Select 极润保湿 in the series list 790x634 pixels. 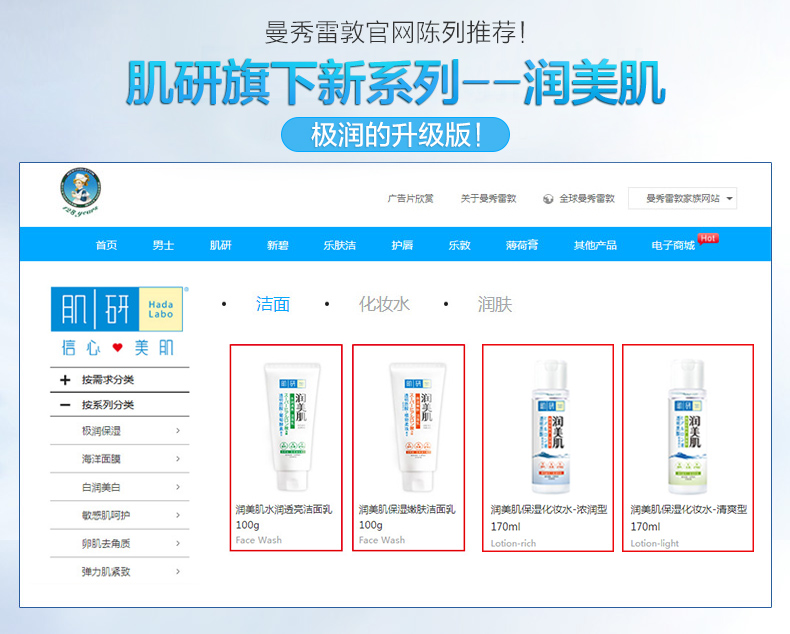click(101, 431)
